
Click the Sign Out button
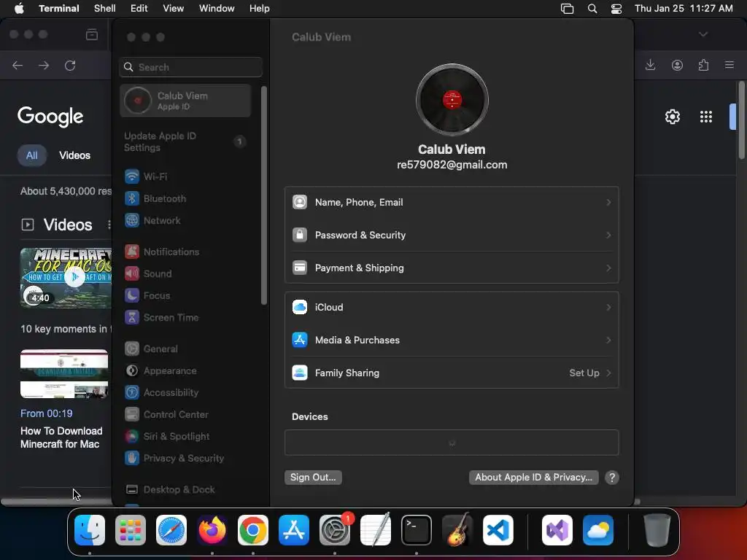point(313,477)
